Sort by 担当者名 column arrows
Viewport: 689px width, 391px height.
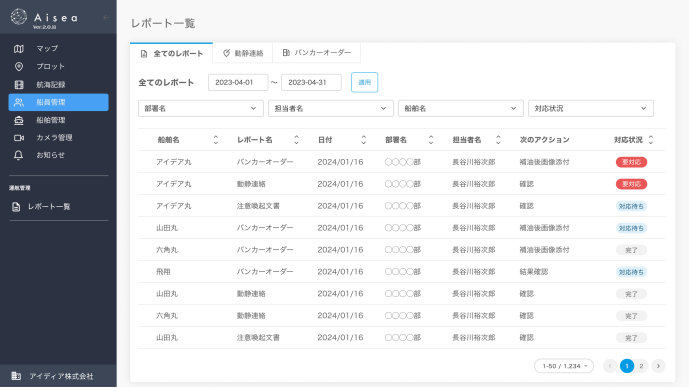pos(498,140)
